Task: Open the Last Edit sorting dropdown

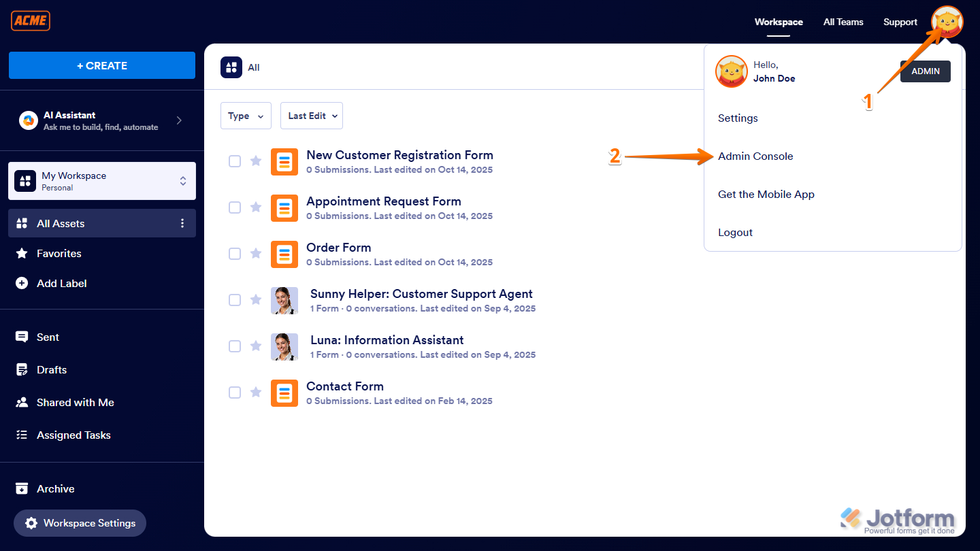Action: [311, 116]
